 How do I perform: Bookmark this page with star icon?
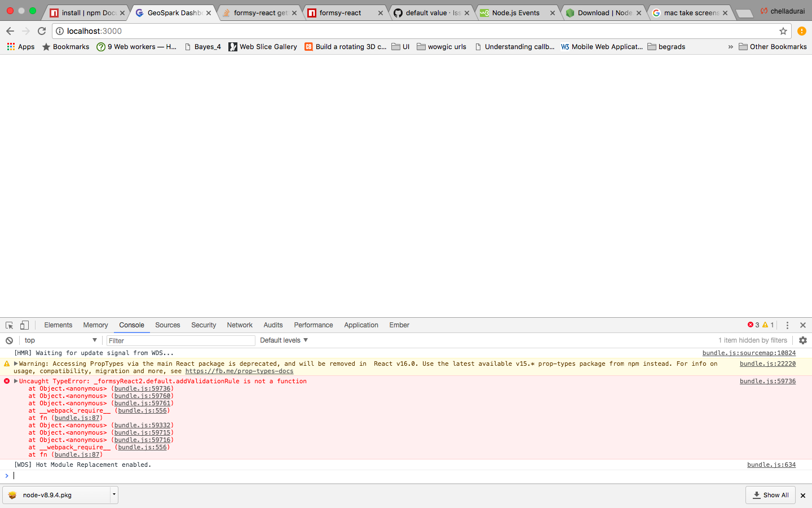(783, 31)
